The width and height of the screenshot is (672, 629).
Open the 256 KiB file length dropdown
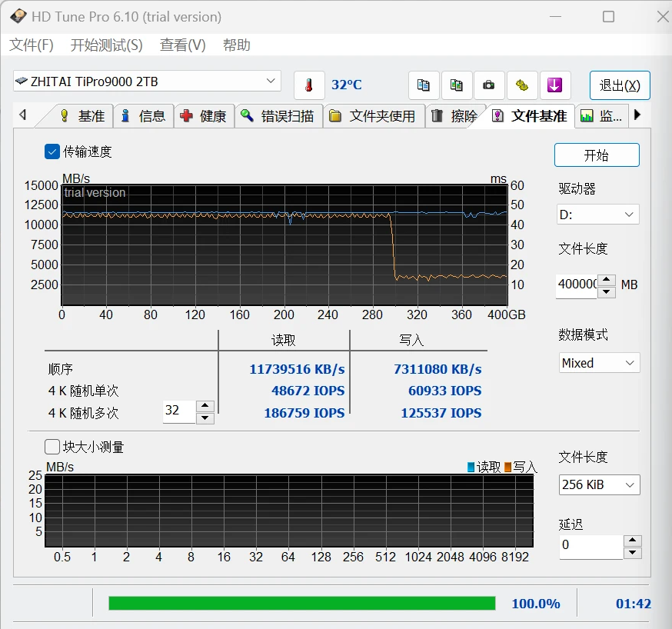click(x=599, y=484)
